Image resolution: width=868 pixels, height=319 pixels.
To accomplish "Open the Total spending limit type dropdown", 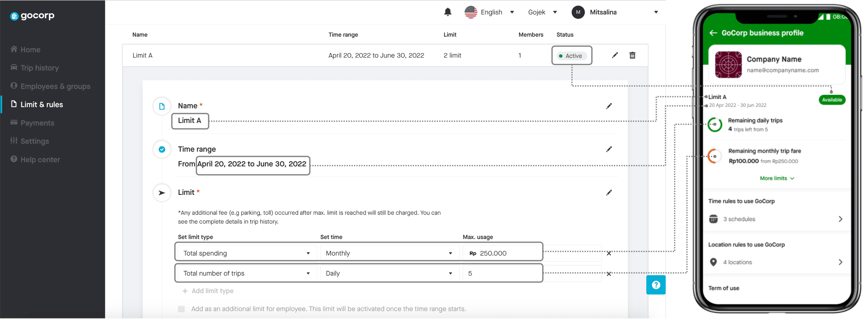I will pos(247,253).
